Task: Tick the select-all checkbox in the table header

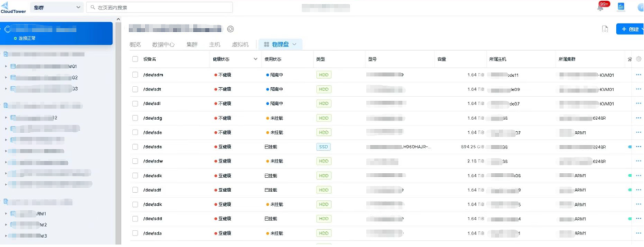Action: (135, 59)
